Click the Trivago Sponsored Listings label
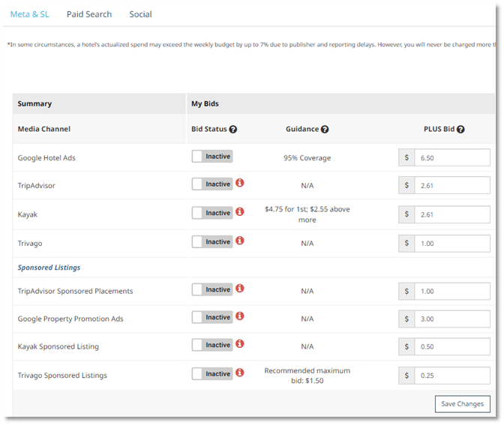 coord(62,376)
